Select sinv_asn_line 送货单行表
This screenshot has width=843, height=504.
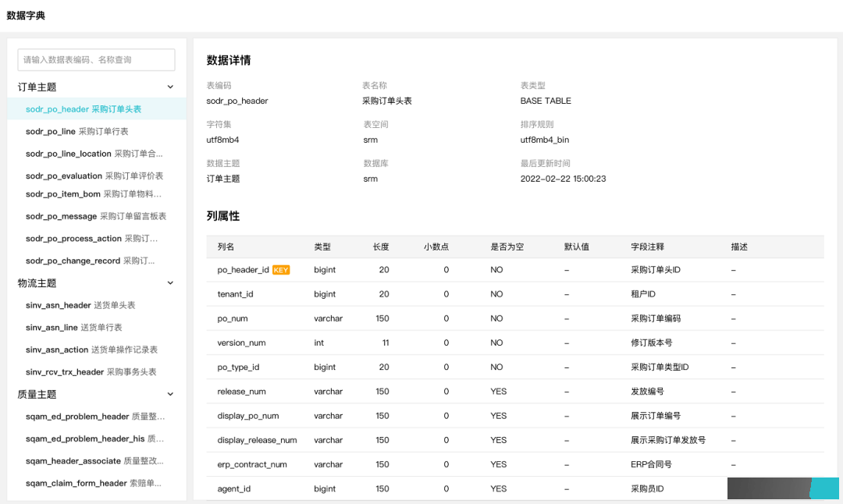(73, 327)
